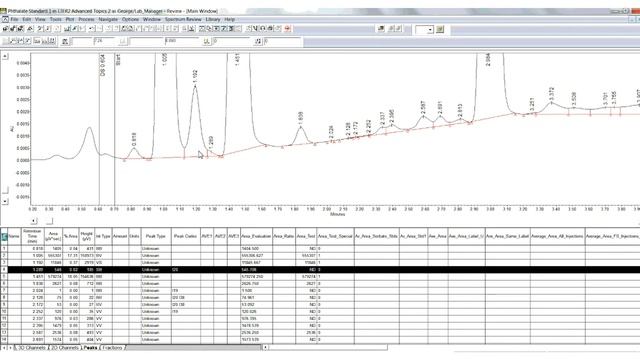Click the Height column header
The width and height of the screenshot is (640, 360).
pyautogui.click(x=87, y=236)
